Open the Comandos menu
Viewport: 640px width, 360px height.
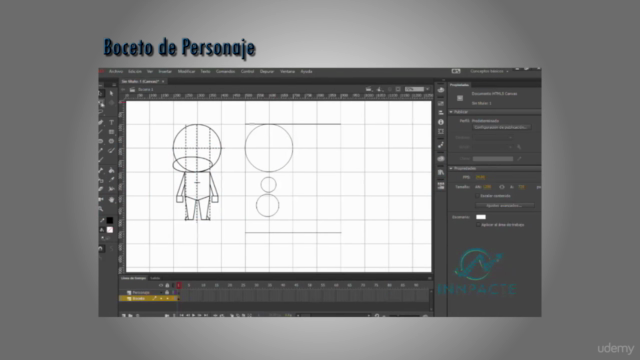coord(225,71)
